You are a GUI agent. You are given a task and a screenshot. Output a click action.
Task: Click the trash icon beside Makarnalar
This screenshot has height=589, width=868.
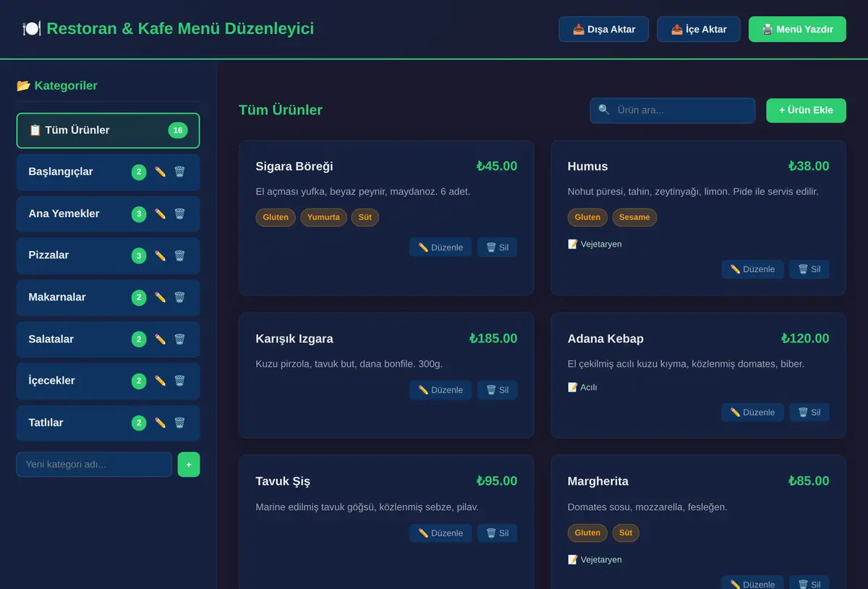pyautogui.click(x=179, y=297)
